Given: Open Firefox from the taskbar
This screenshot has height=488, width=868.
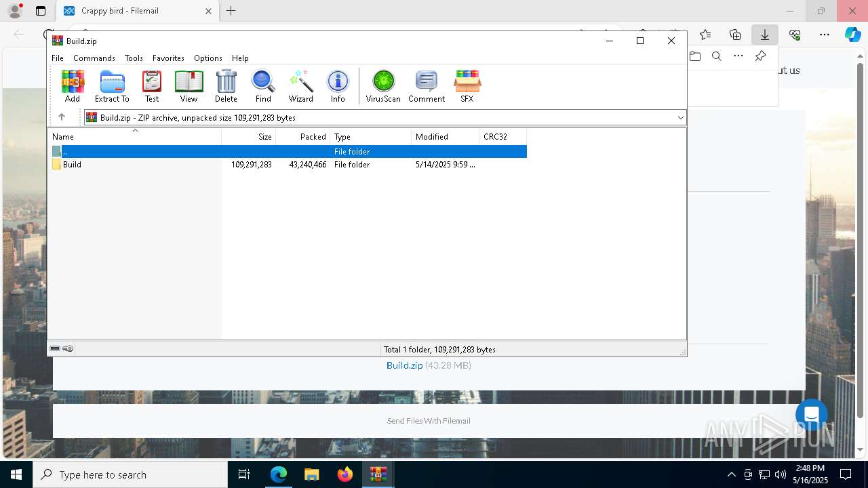Looking at the screenshot, I should [344, 474].
